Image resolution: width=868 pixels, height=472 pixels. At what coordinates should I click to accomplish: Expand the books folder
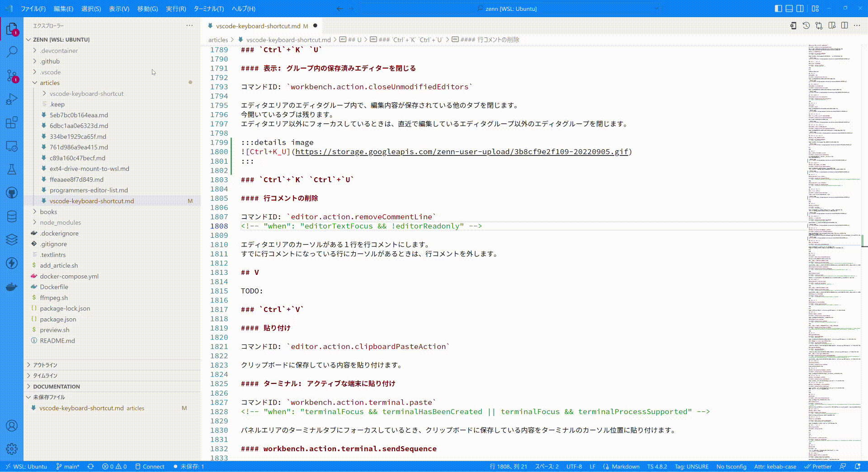112,212
